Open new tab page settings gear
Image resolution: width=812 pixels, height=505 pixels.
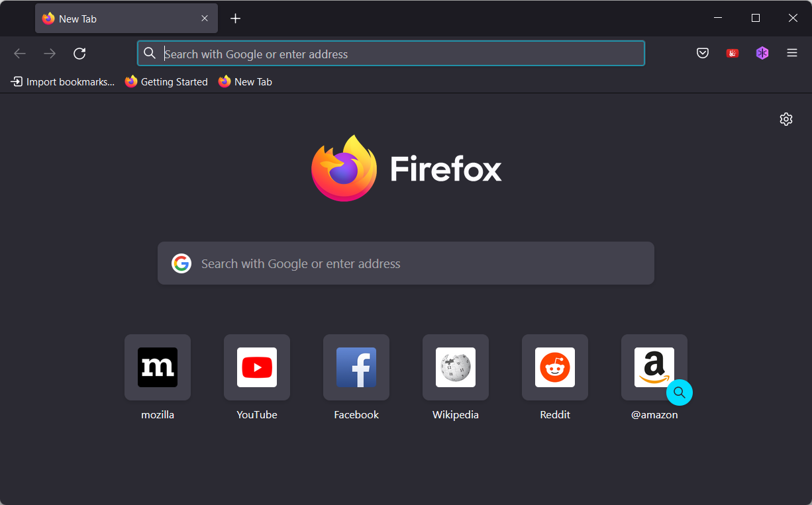tap(786, 119)
